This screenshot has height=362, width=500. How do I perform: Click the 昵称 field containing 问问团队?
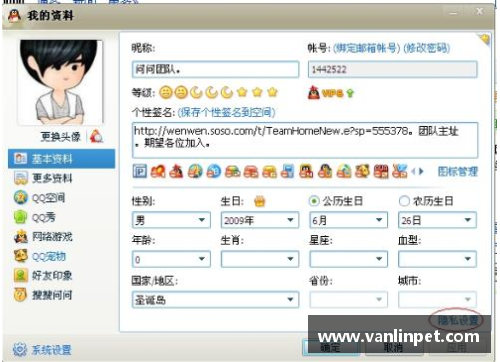pos(215,69)
